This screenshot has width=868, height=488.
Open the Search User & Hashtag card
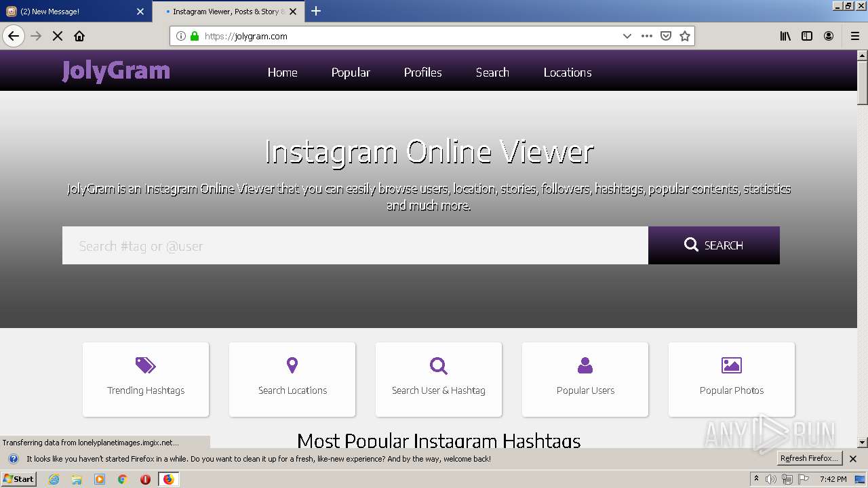point(439,380)
